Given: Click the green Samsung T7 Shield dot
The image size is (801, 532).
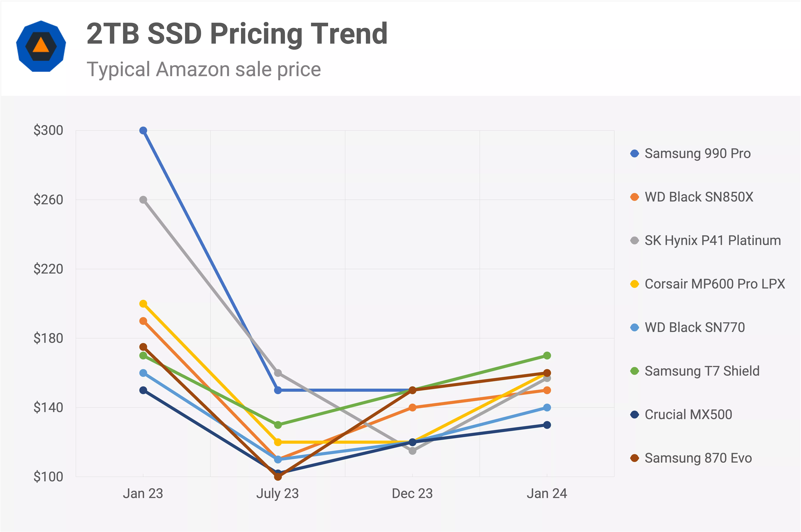Looking at the screenshot, I should tap(634, 371).
